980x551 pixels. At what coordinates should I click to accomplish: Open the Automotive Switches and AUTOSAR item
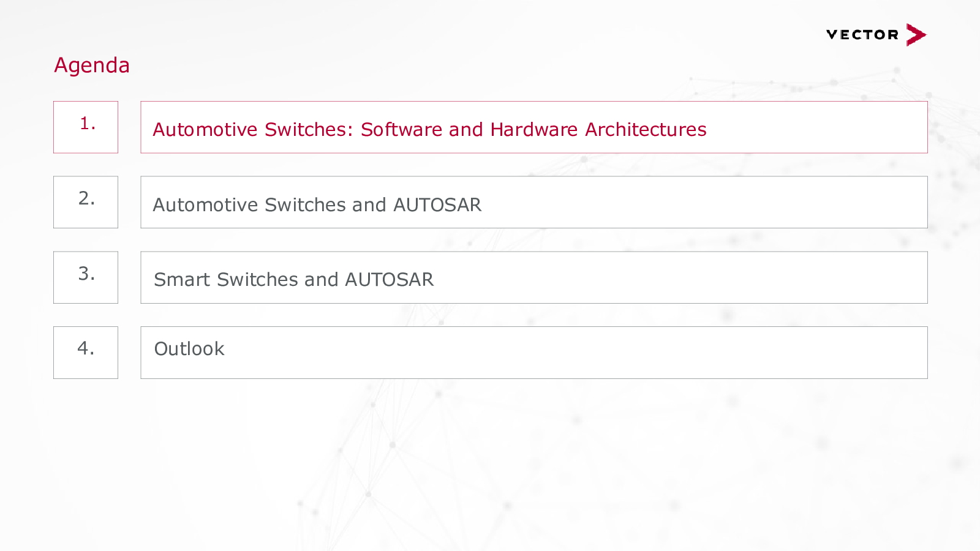(x=533, y=203)
